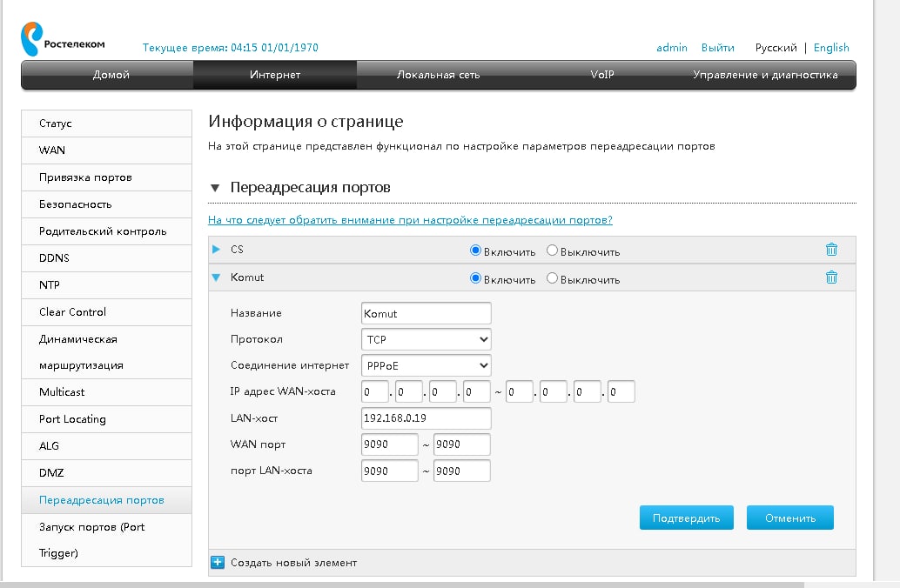The image size is (900, 588).
Task: Open Безопасность in sidebar
Action: click(107, 204)
